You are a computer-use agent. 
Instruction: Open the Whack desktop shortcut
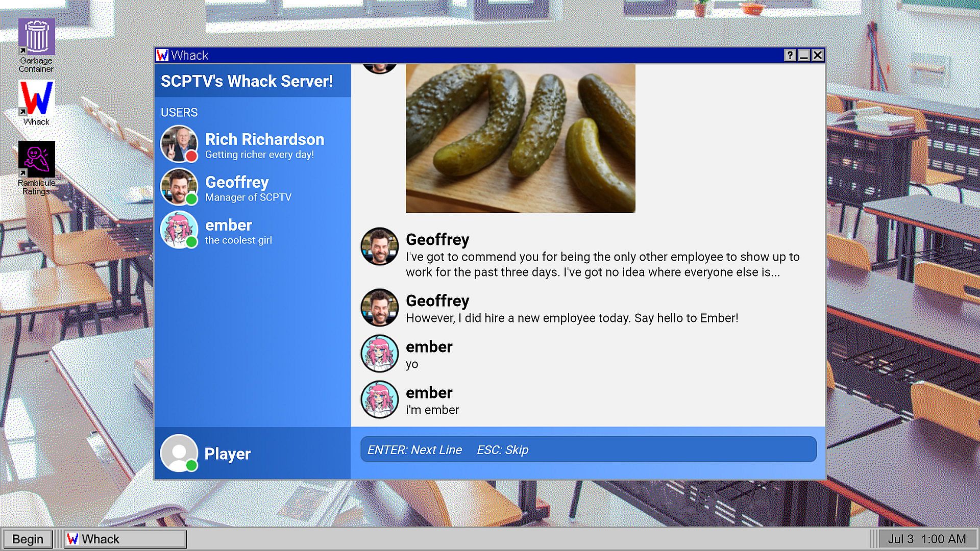click(36, 98)
